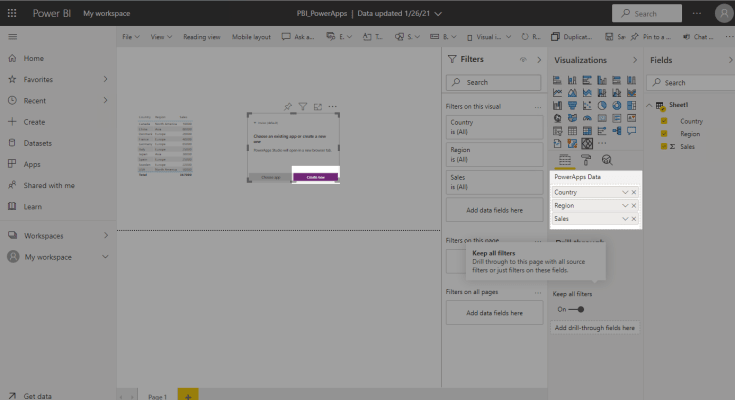Image resolution: width=735 pixels, height=400 pixels.
Task: Uncheck the Region field checkbox
Action: (664, 134)
